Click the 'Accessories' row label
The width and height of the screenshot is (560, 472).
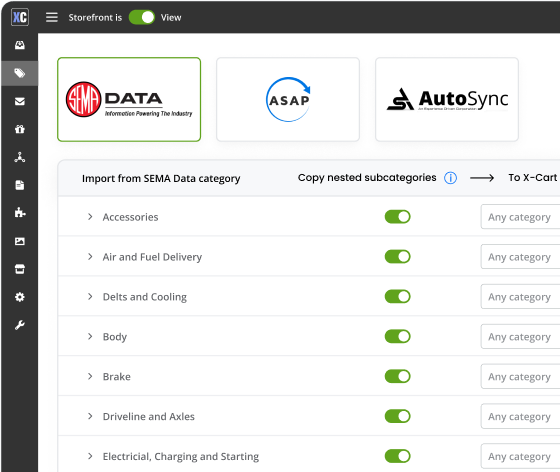click(x=130, y=217)
